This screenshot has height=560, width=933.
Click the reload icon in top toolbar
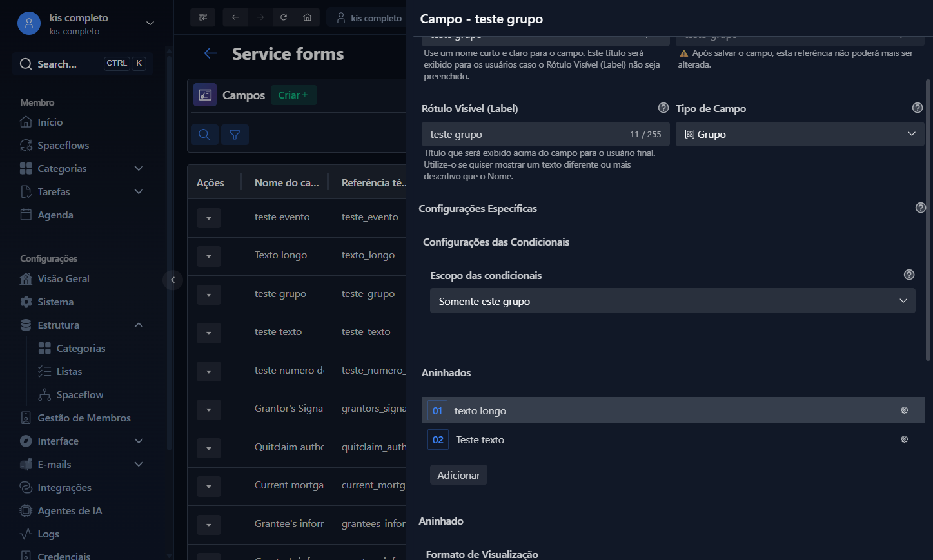(284, 17)
